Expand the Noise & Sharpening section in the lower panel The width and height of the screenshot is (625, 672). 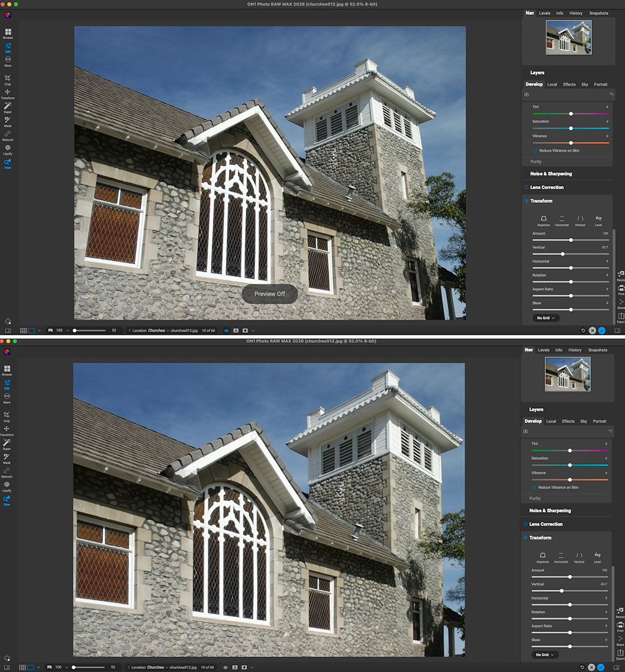pyautogui.click(x=550, y=510)
